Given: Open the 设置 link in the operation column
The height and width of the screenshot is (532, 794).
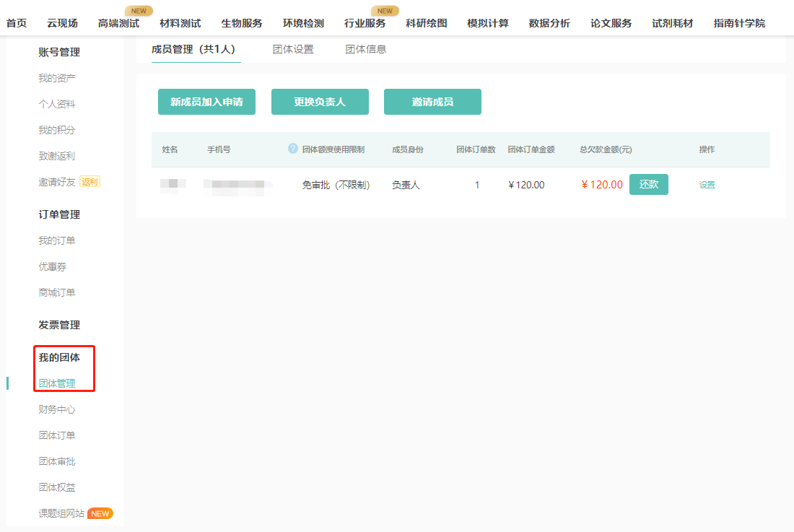Looking at the screenshot, I should pos(709,184).
